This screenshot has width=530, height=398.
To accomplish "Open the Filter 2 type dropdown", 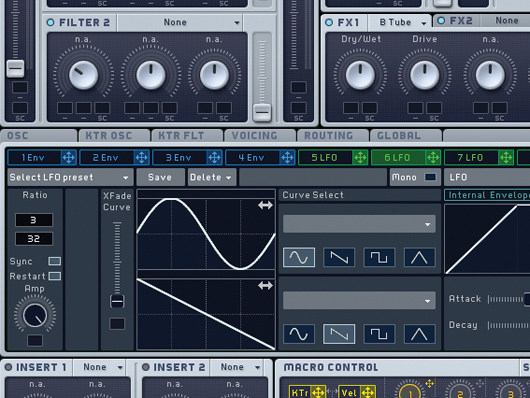I will (x=180, y=23).
